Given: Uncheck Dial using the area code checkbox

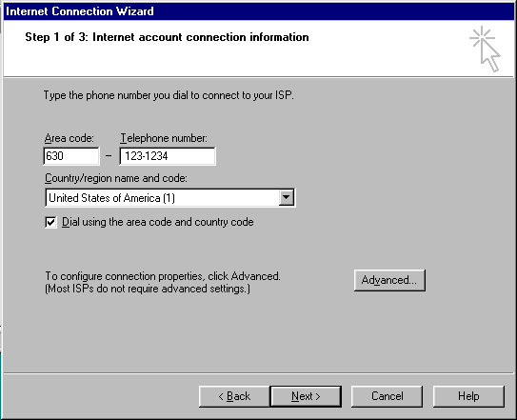Looking at the screenshot, I should pyautogui.click(x=50, y=222).
